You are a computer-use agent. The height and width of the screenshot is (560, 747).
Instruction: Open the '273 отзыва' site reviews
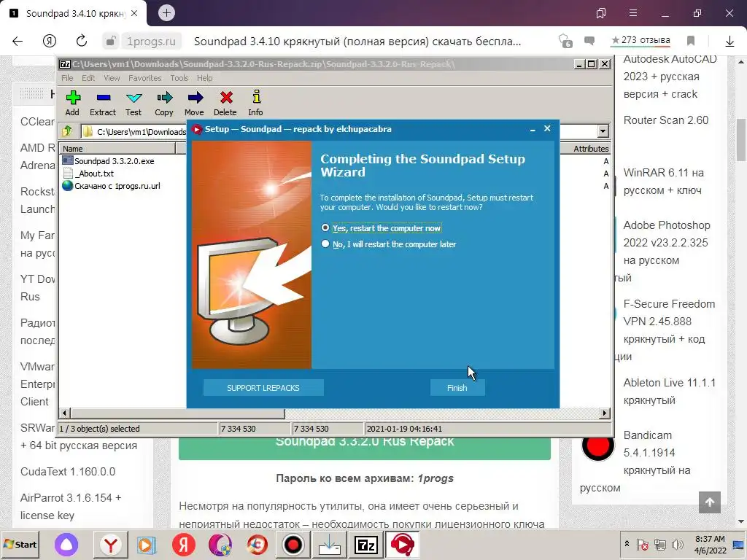coord(640,41)
